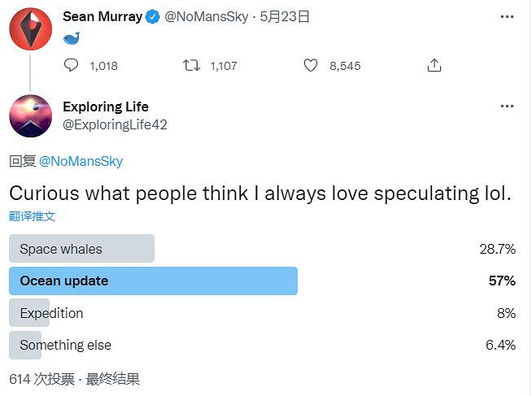
Task: Click the Sean Murray display name
Action: point(102,16)
